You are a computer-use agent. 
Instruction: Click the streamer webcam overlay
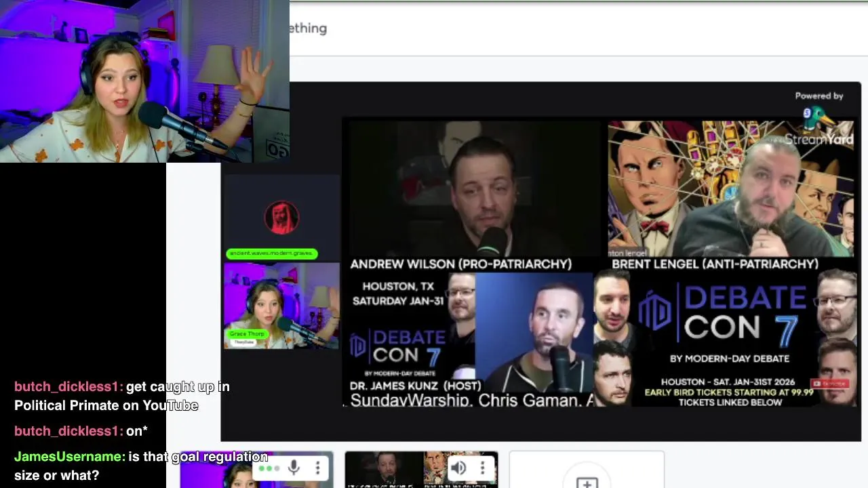[x=144, y=81]
